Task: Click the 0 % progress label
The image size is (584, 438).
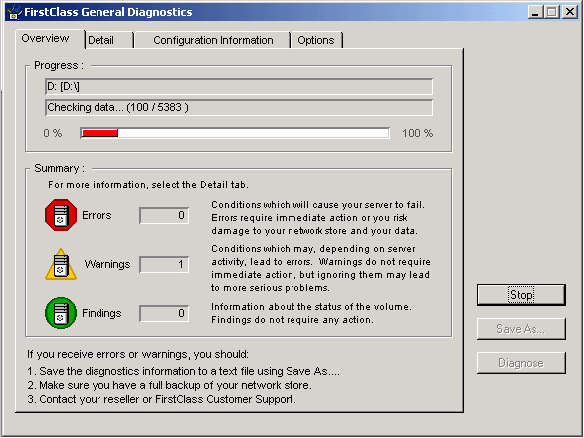Action: (53, 133)
